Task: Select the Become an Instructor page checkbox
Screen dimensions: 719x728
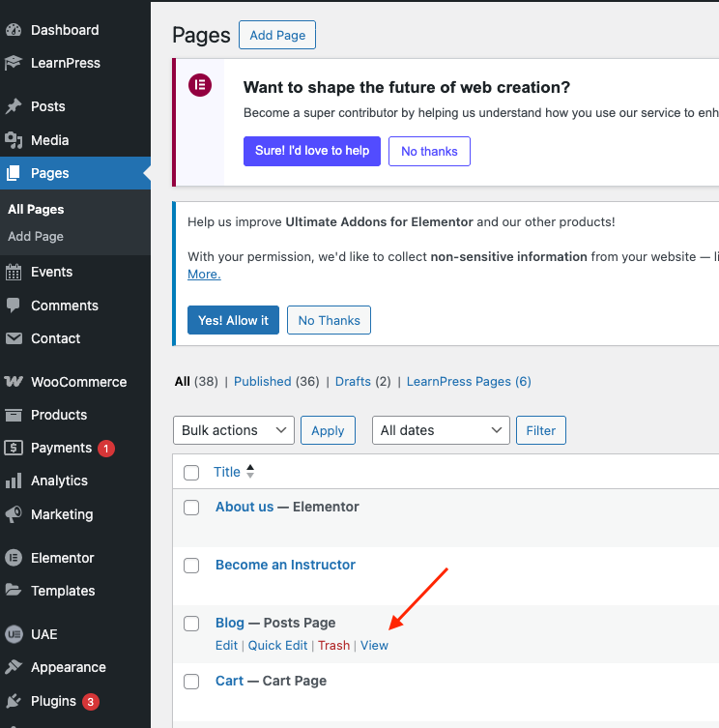Action: pos(191,566)
